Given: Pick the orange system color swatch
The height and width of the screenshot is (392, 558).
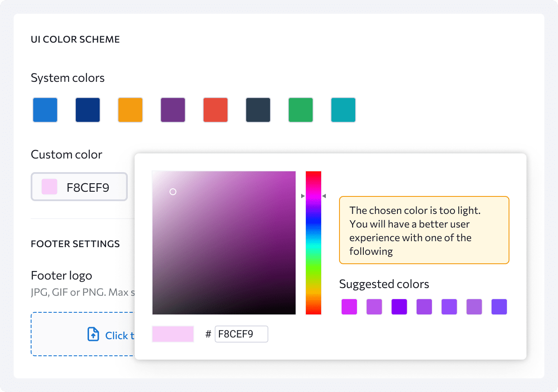Looking at the screenshot, I should [130, 110].
